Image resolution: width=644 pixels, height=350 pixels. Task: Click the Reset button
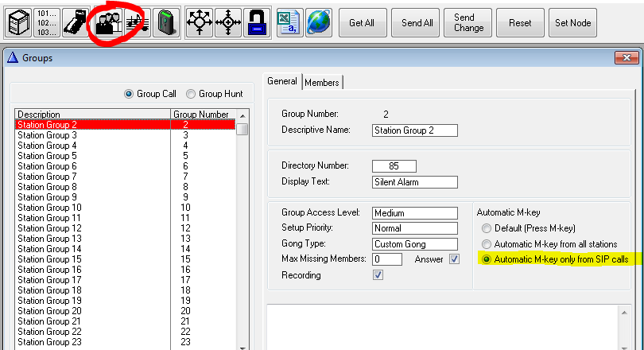tap(520, 22)
